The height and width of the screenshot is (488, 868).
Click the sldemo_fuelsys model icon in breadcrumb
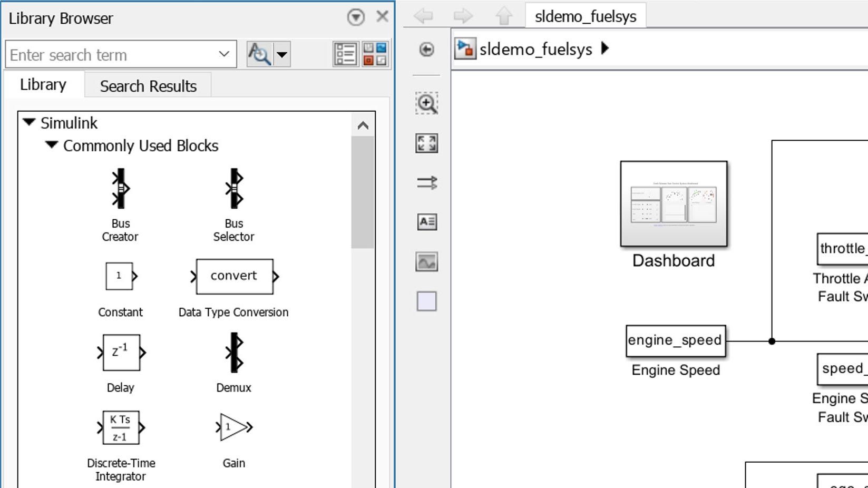[464, 48]
